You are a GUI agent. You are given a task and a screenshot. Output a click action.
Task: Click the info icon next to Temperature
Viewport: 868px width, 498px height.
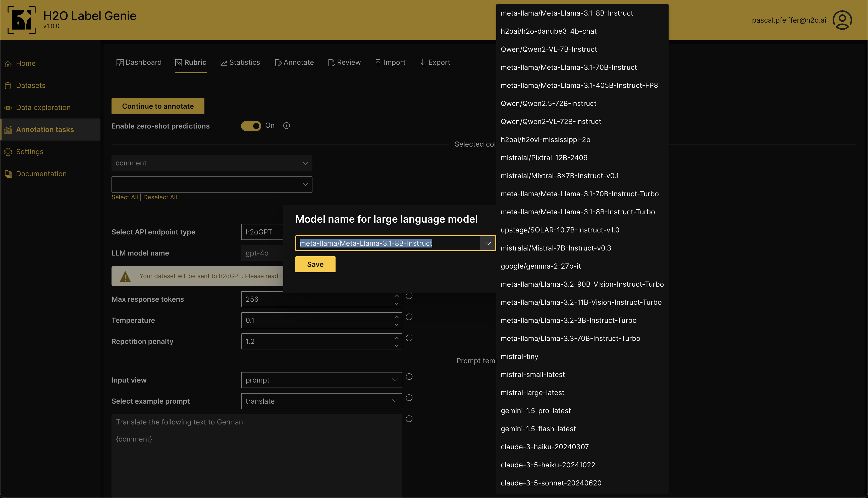point(409,317)
